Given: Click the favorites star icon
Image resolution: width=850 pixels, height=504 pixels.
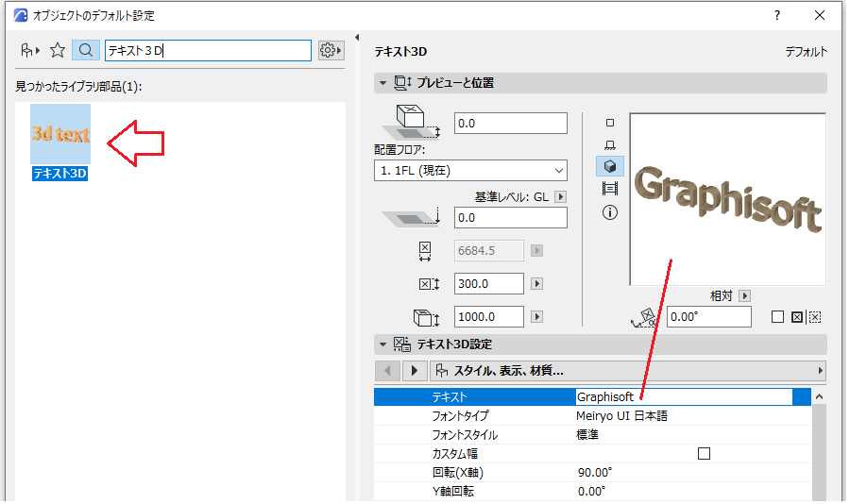Looking at the screenshot, I should 58,50.
